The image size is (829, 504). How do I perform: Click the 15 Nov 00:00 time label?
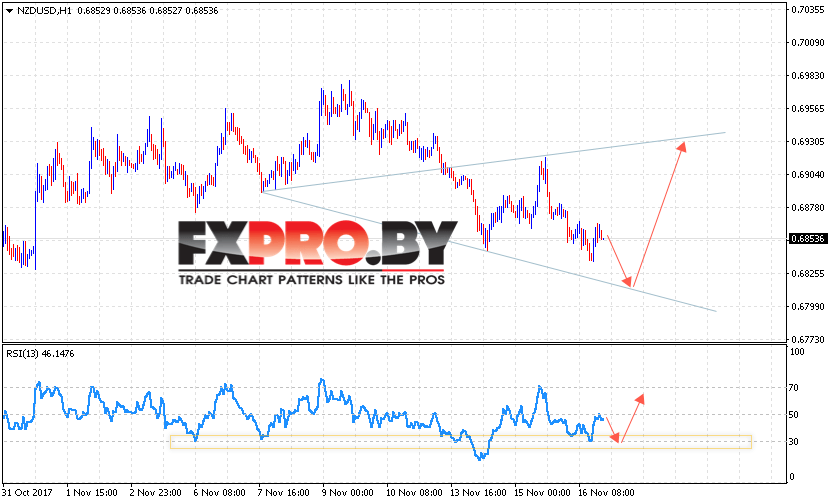point(542,492)
